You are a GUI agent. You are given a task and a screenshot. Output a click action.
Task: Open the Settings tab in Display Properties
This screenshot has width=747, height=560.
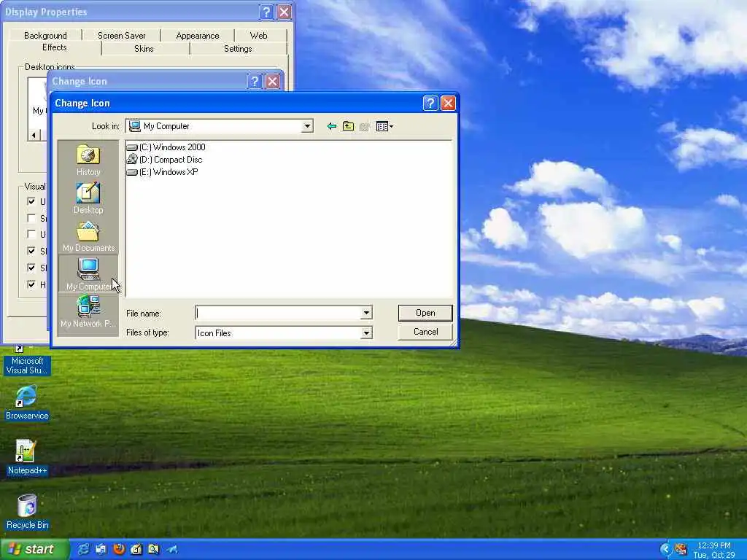(x=238, y=49)
